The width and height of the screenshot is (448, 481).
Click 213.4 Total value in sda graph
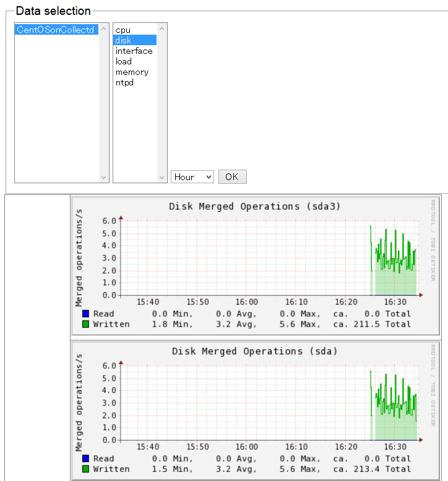point(382,469)
